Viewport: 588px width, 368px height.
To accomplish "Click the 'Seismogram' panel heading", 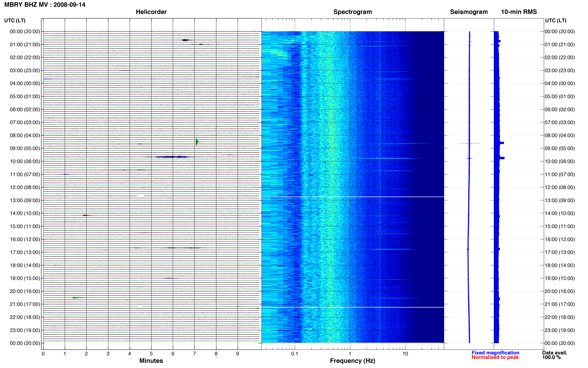I will click(x=469, y=12).
